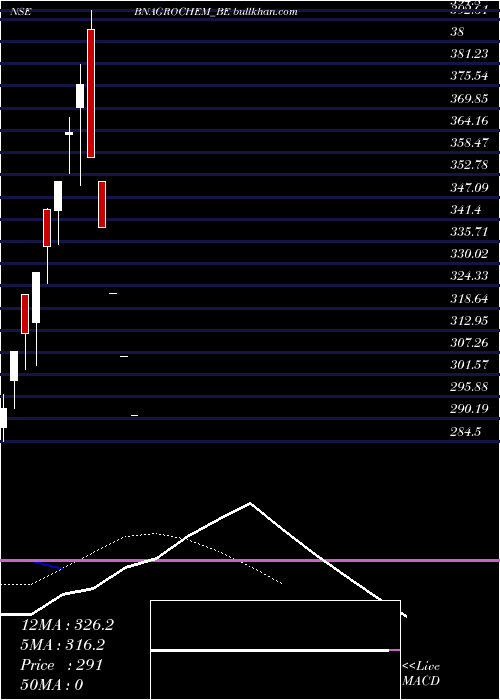Click the 324.33 price axis label
This screenshot has height=700, width=500.
point(469,276)
